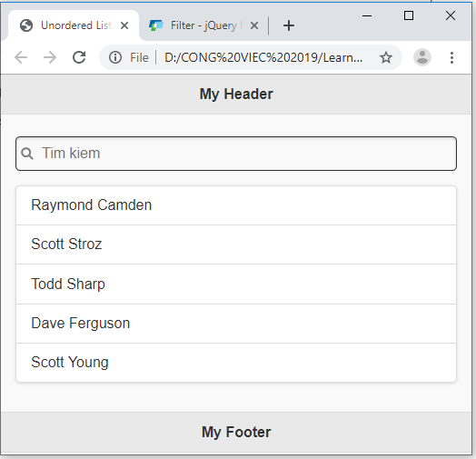Go forward using the forward arrow

click(x=50, y=57)
